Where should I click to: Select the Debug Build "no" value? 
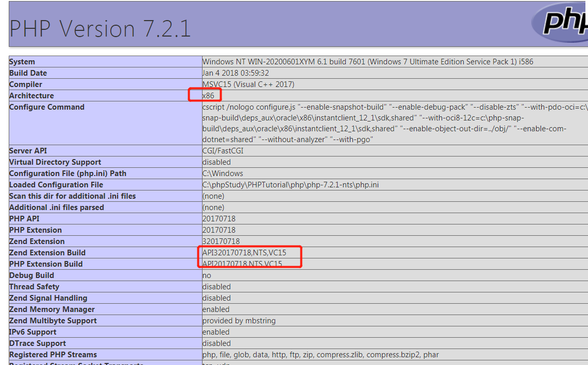(x=207, y=275)
